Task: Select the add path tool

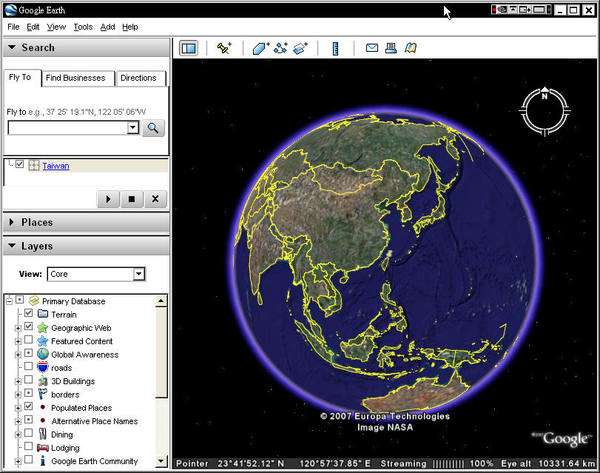Action: pyautogui.click(x=280, y=48)
